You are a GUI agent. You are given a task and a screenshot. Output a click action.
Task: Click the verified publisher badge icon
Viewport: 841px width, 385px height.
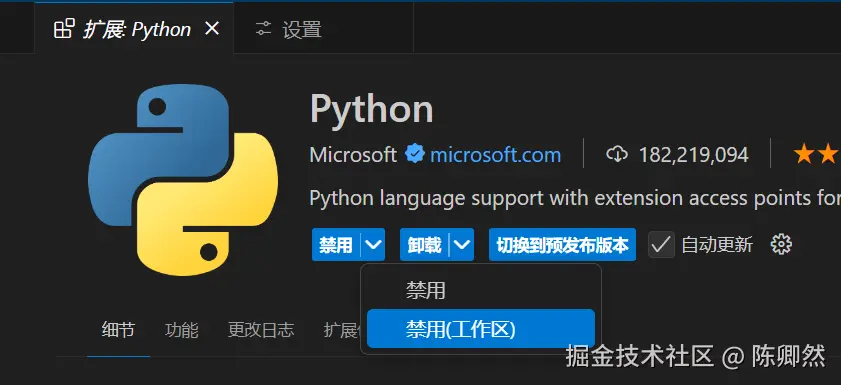coord(414,154)
